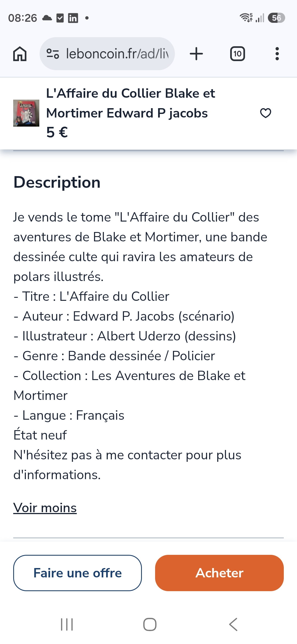The width and height of the screenshot is (297, 644).
Task: Open the browser three-dot menu
Action: (277, 54)
